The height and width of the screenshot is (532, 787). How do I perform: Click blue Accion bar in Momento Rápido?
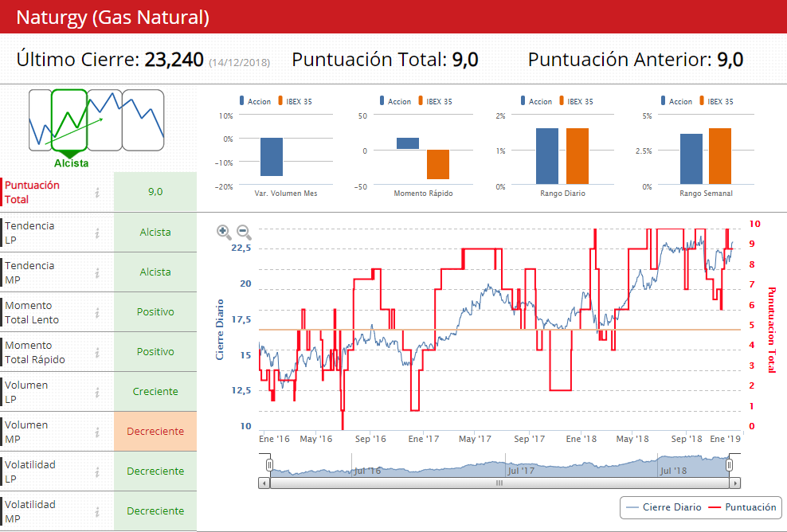point(408,143)
